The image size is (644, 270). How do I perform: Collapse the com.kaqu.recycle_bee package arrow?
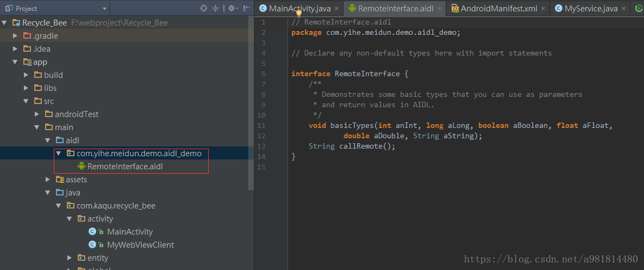coord(59,206)
